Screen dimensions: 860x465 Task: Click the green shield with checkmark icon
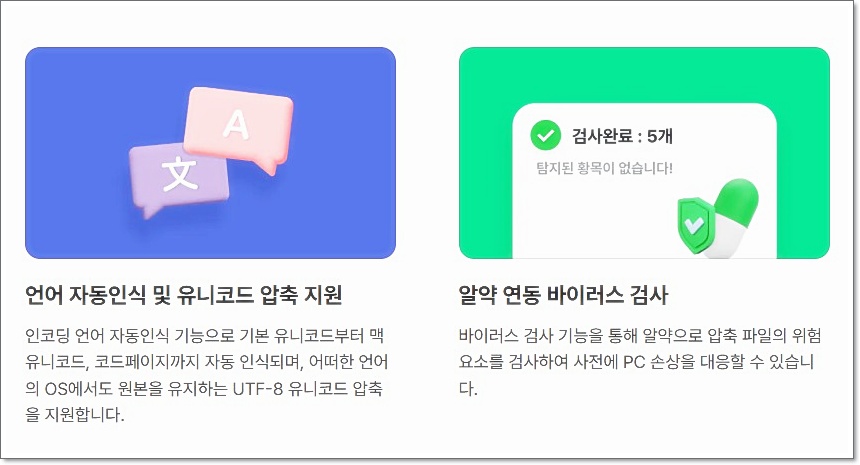coord(694,225)
